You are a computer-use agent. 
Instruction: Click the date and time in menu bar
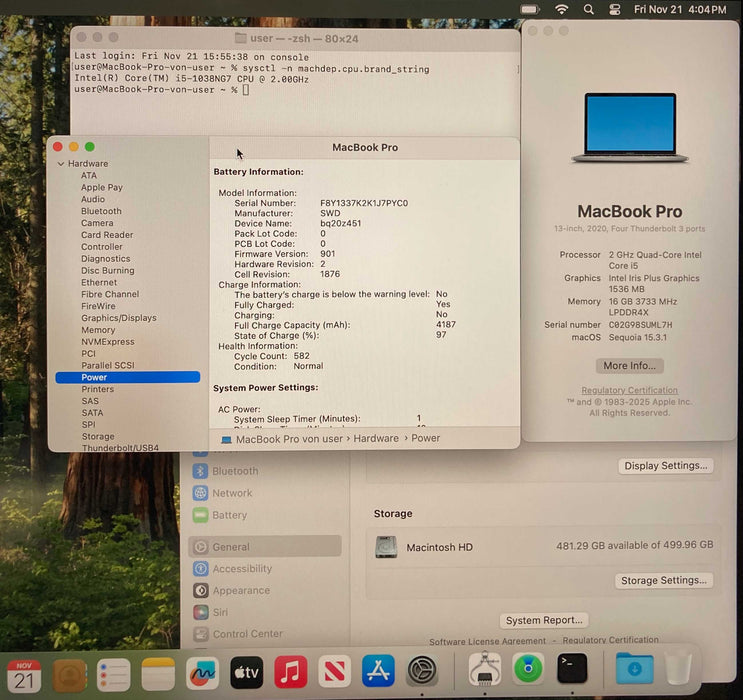[680, 9]
